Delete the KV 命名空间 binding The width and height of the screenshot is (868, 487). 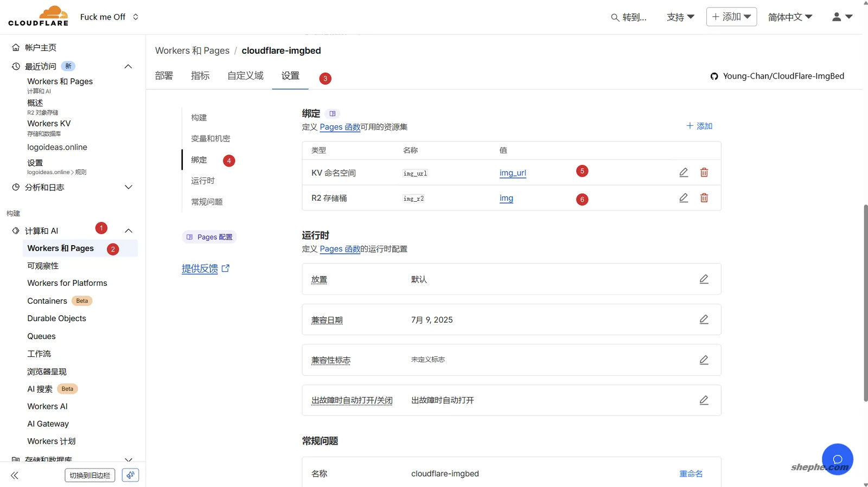pos(704,172)
